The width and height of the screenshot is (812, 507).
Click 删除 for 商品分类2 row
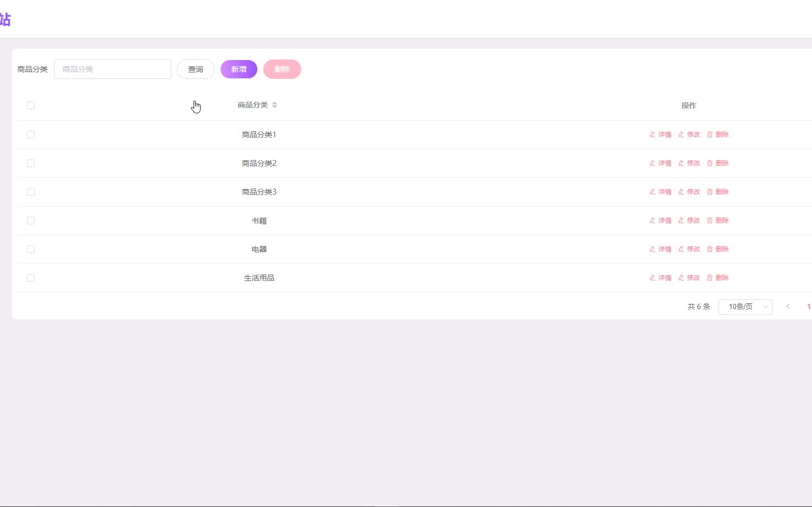point(718,163)
